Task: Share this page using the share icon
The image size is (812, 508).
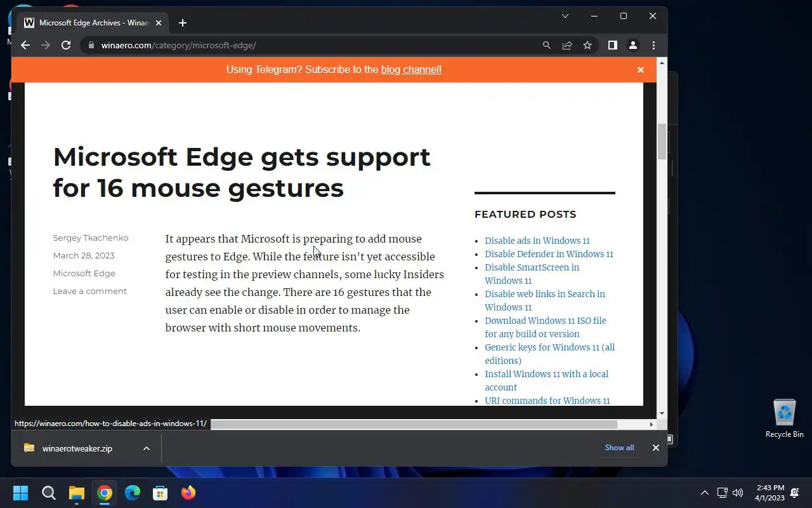Action: (x=567, y=45)
